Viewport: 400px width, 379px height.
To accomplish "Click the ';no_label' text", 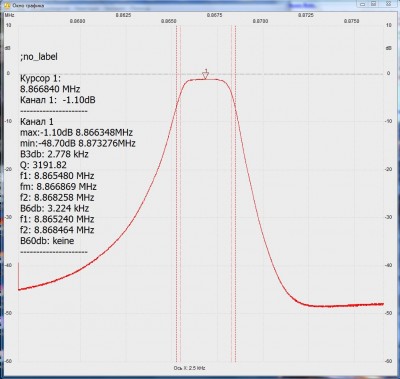I will click(x=39, y=57).
